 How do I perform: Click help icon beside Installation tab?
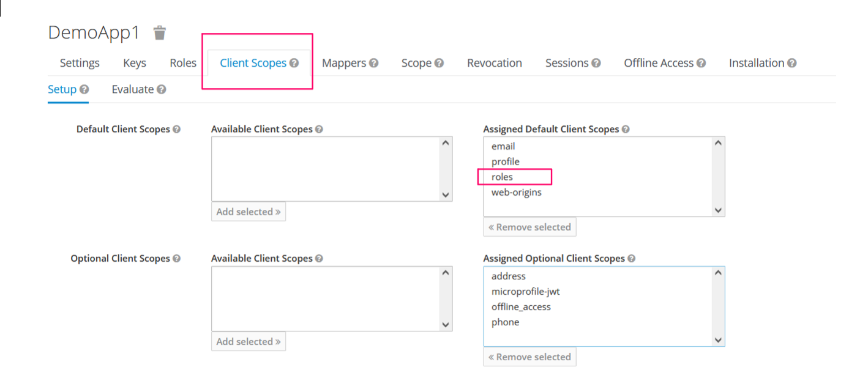pos(791,63)
